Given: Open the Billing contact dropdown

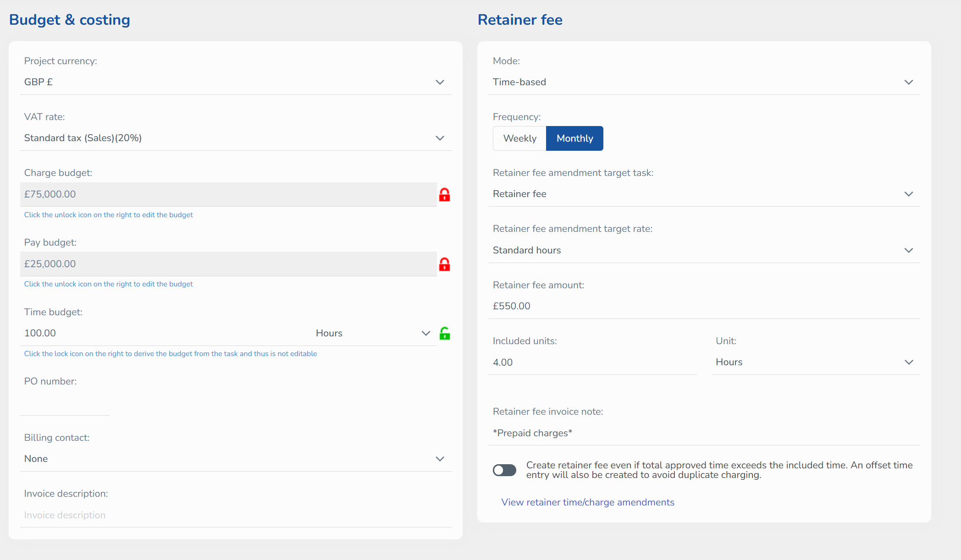Looking at the screenshot, I should pyautogui.click(x=236, y=459).
